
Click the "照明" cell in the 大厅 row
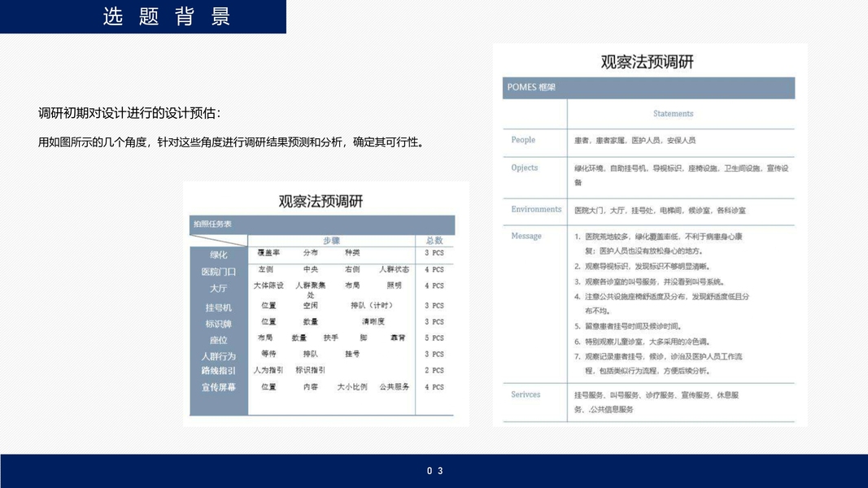(x=395, y=285)
